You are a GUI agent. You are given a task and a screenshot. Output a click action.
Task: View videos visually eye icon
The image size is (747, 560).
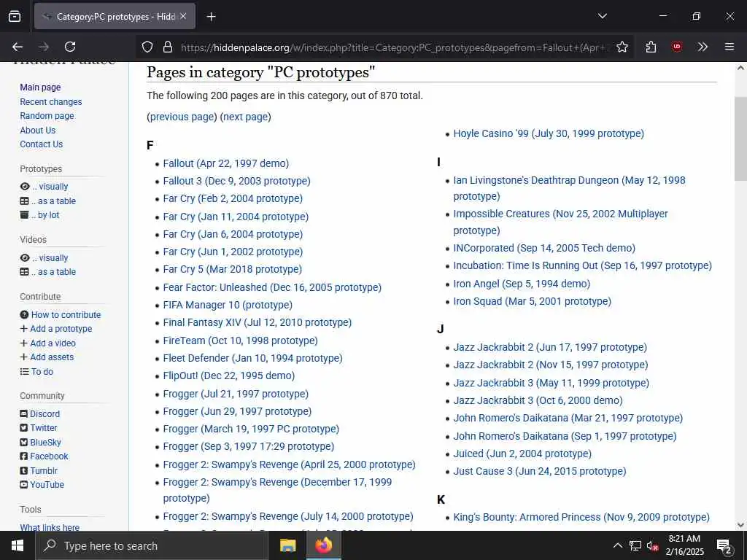point(25,257)
